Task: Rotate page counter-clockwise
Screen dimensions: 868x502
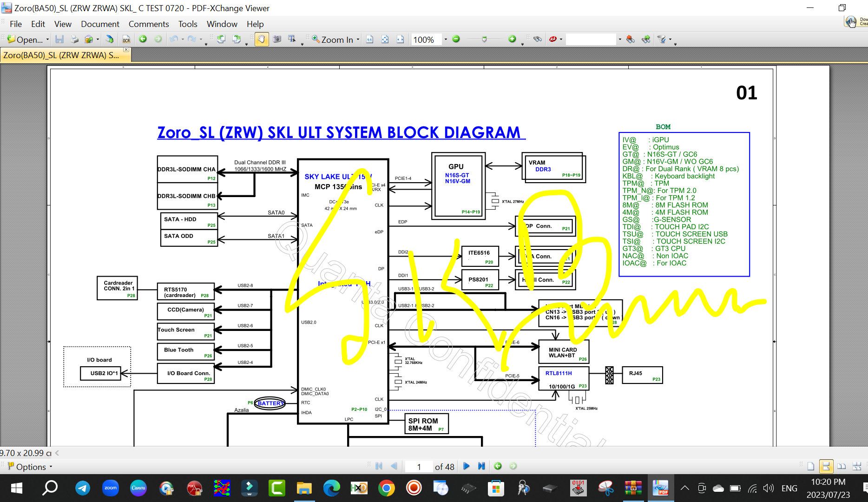Action: pos(221,40)
